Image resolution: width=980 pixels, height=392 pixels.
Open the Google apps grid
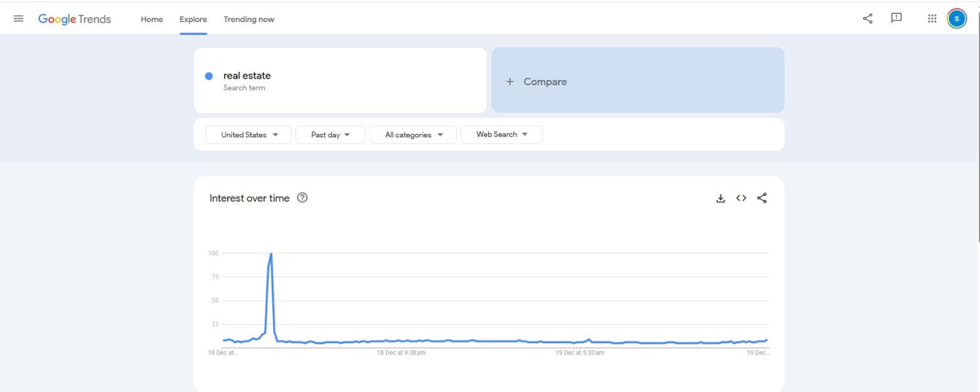pos(932,19)
